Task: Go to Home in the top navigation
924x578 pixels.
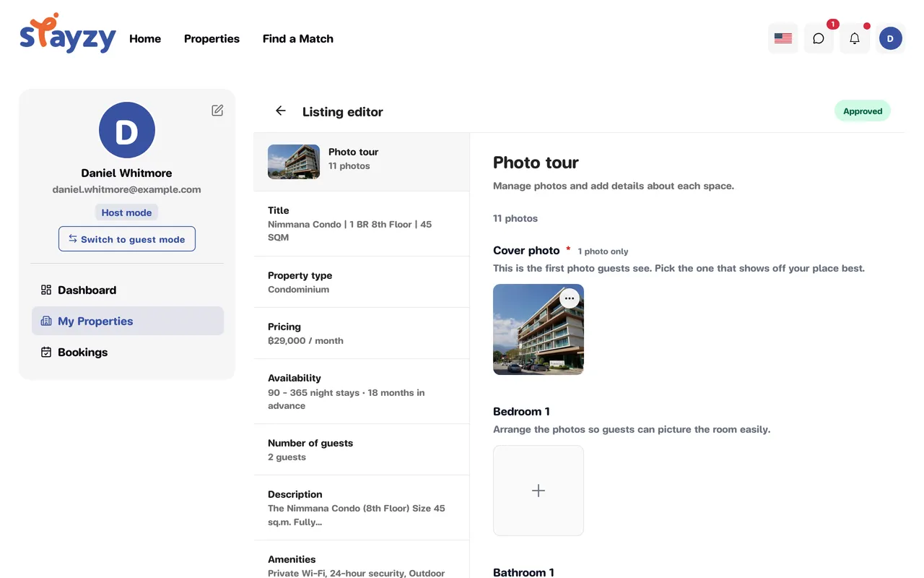Action: pos(145,39)
